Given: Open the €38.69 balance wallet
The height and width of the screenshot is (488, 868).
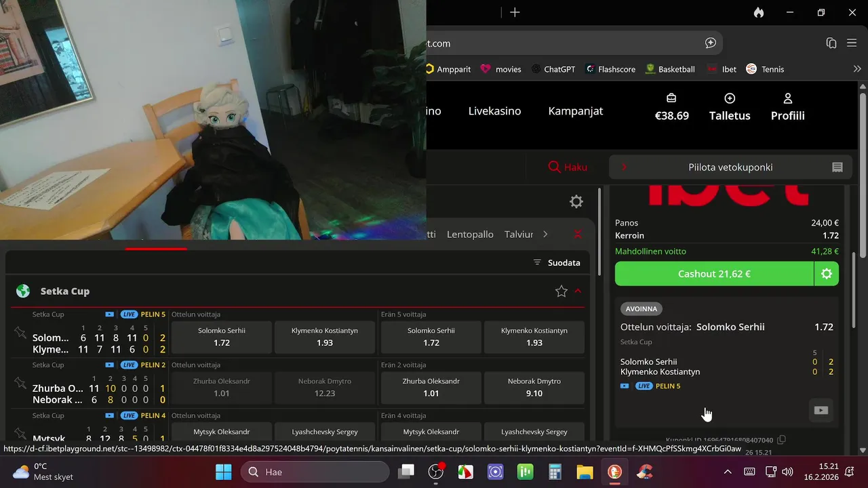Looking at the screenshot, I should (671, 108).
